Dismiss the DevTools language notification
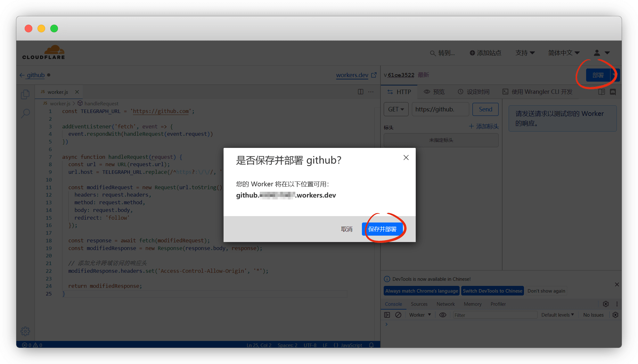 (617, 285)
